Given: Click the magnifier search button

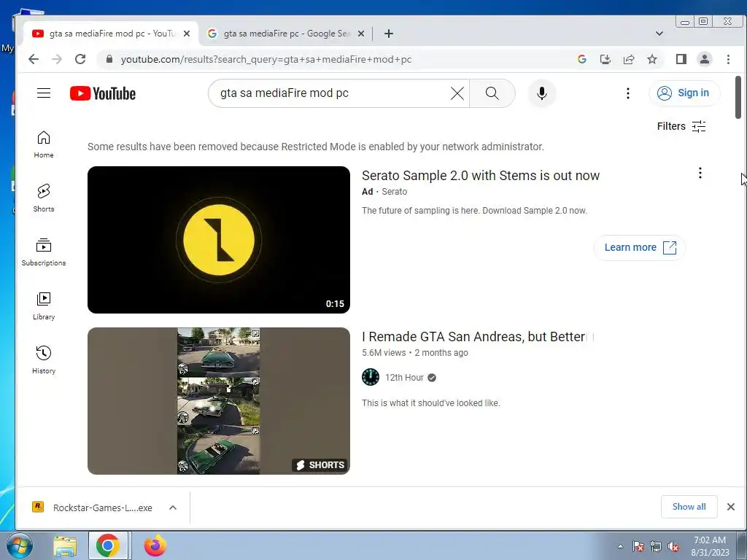Looking at the screenshot, I should pos(492,93).
